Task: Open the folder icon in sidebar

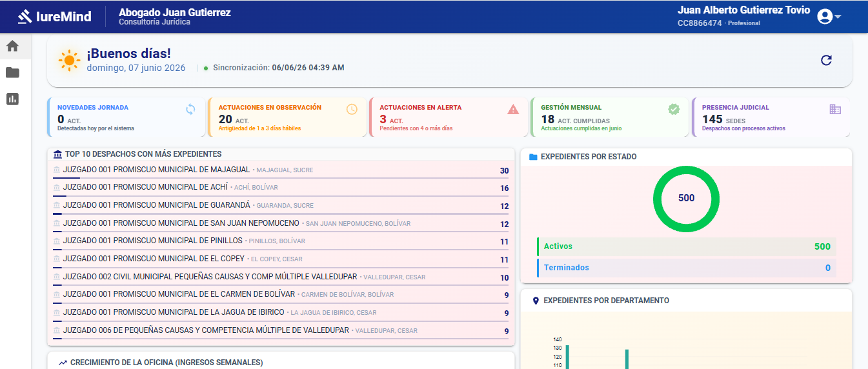Action: point(12,72)
